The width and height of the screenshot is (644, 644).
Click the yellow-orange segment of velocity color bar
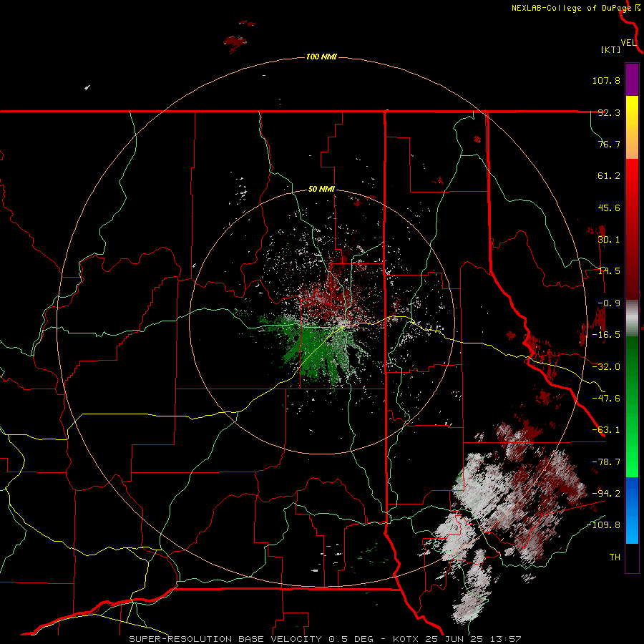pos(632,127)
